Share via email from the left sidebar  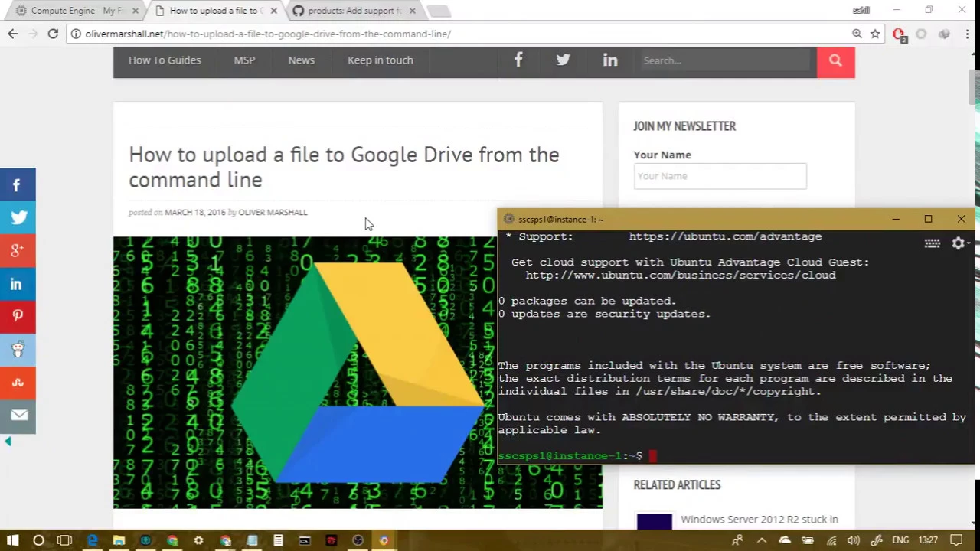coord(18,416)
